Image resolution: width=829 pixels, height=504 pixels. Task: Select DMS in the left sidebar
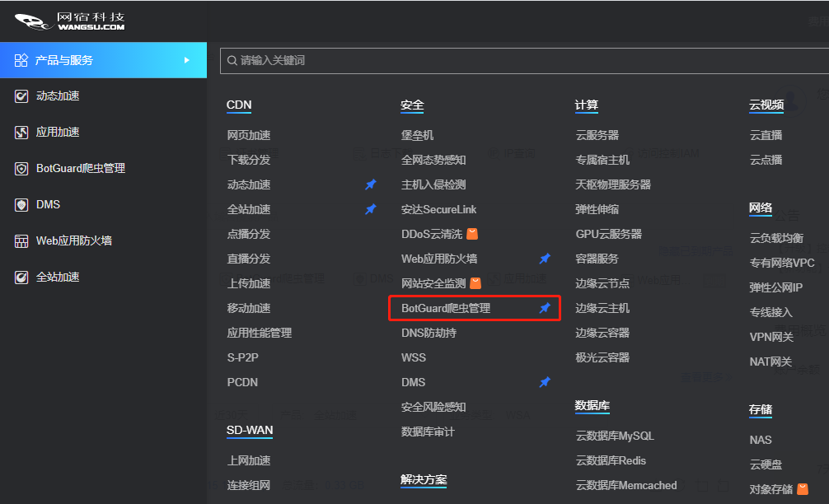coord(48,204)
